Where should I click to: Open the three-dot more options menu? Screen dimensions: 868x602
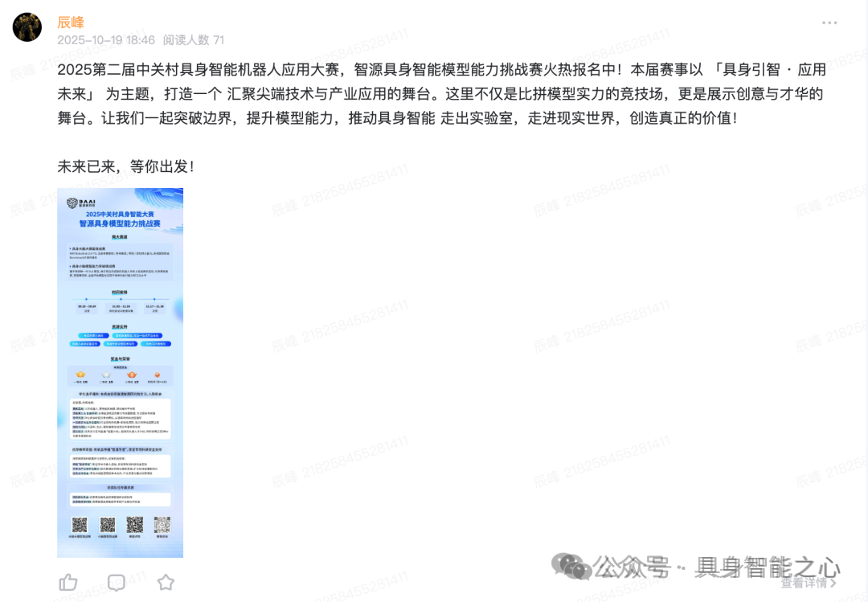[829, 23]
